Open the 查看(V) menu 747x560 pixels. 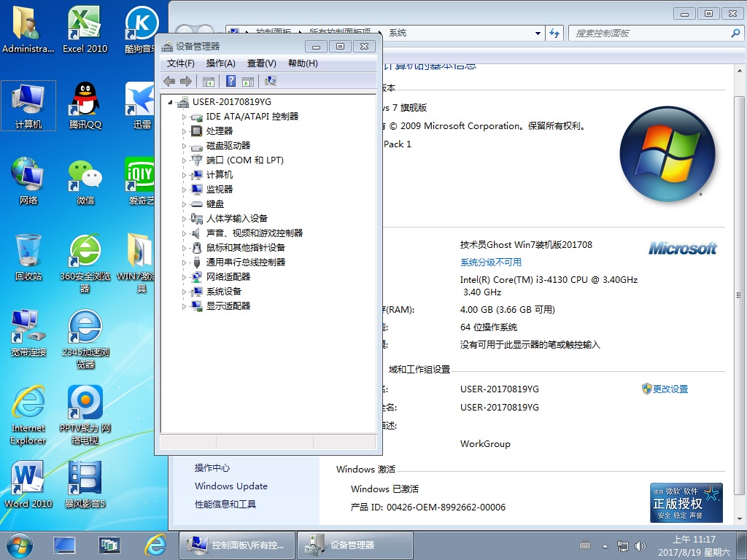point(262,63)
